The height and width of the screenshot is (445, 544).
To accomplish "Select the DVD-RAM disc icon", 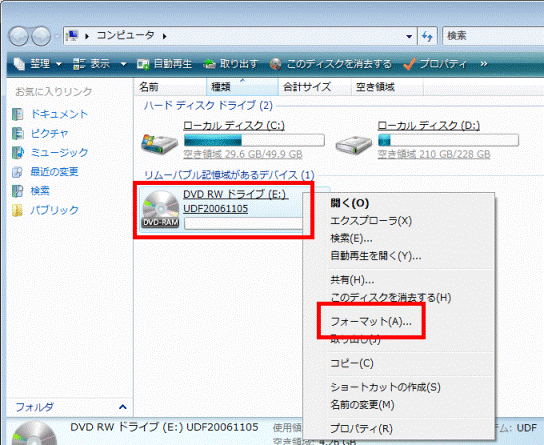I will point(160,209).
